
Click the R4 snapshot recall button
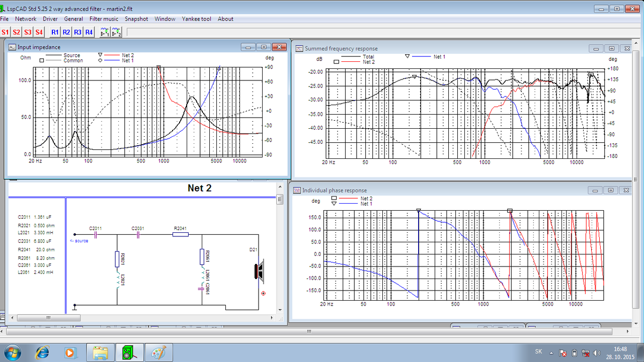click(89, 32)
